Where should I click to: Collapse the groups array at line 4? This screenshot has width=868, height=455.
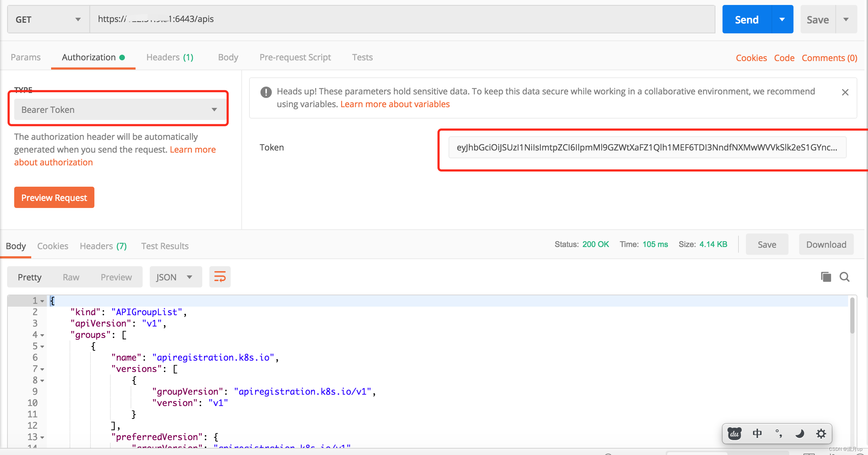click(x=42, y=335)
